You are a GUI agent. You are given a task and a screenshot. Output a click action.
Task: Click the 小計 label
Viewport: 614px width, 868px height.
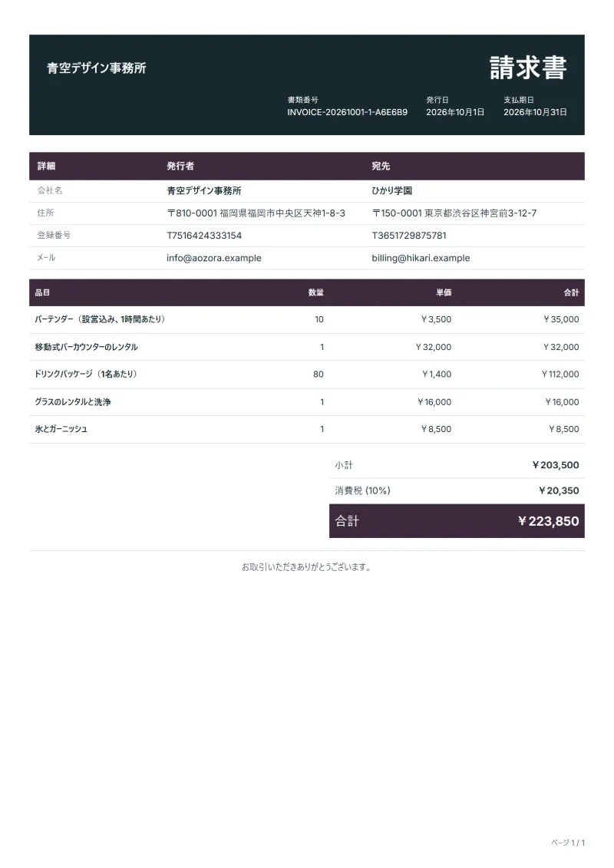pos(344,466)
